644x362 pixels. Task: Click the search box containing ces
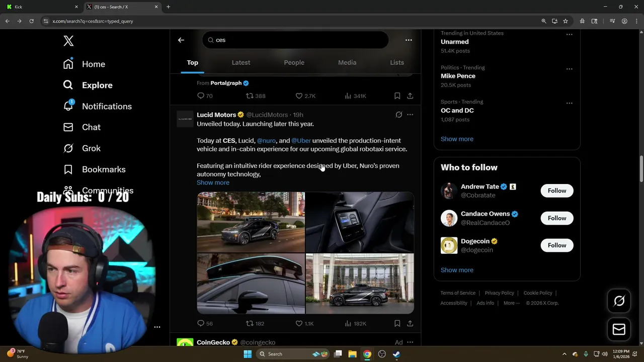pyautogui.click(x=295, y=40)
